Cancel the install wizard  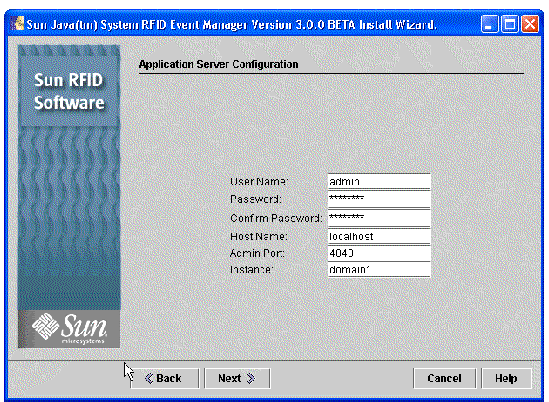pyautogui.click(x=444, y=378)
